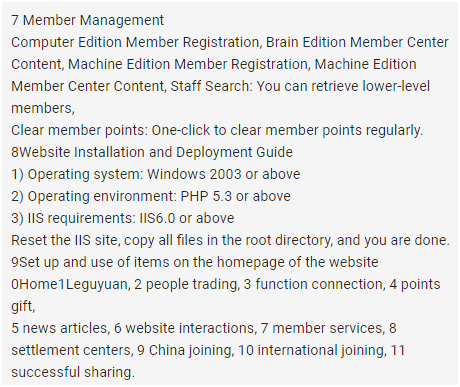The width and height of the screenshot is (460, 387).
Task: Click the 'Brain Edition Member Center' text
Action: click(357, 42)
